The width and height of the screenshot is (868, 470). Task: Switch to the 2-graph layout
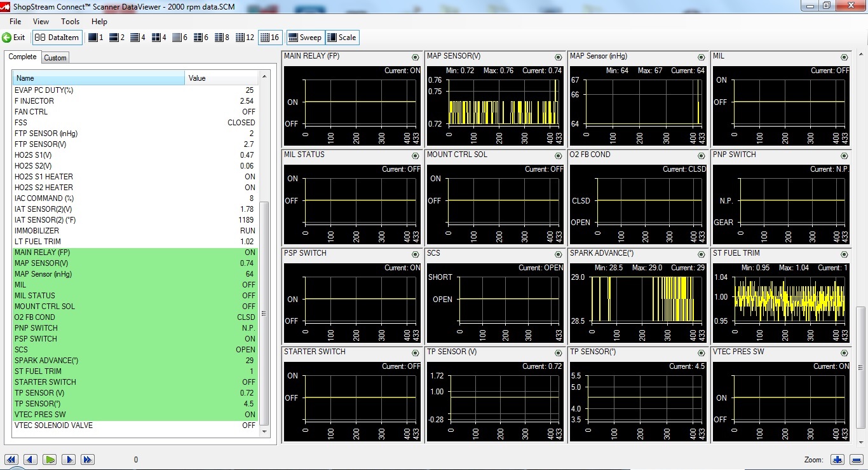pyautogui.click(x=118, y=38)
